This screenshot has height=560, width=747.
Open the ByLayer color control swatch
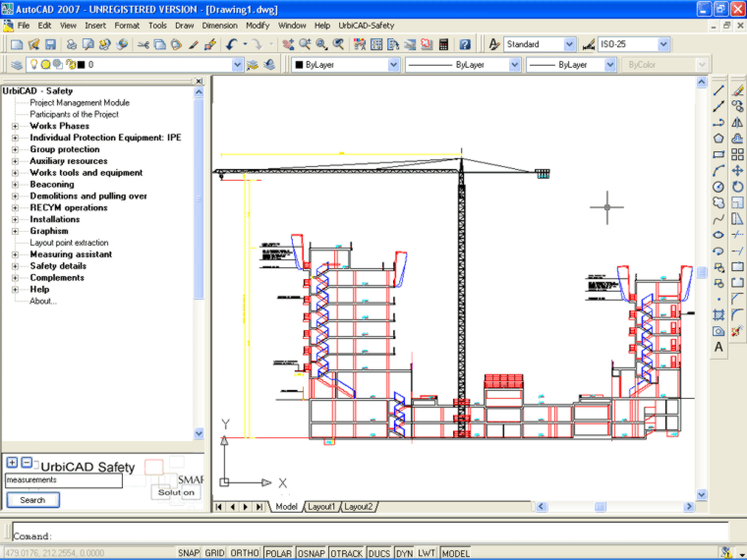[x=299, y=65]
